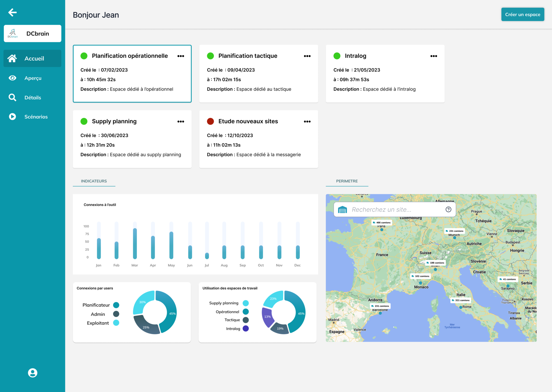Expand three-dot menu on Supply planning
Screen dimensions: 552x392
point(181,121)
